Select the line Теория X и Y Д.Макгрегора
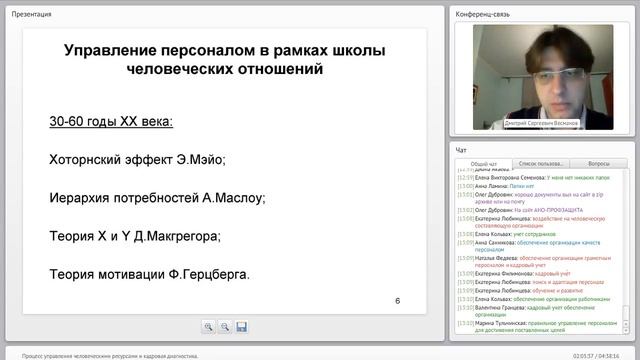This screenshot has height=360, width=640. point(135,236)
